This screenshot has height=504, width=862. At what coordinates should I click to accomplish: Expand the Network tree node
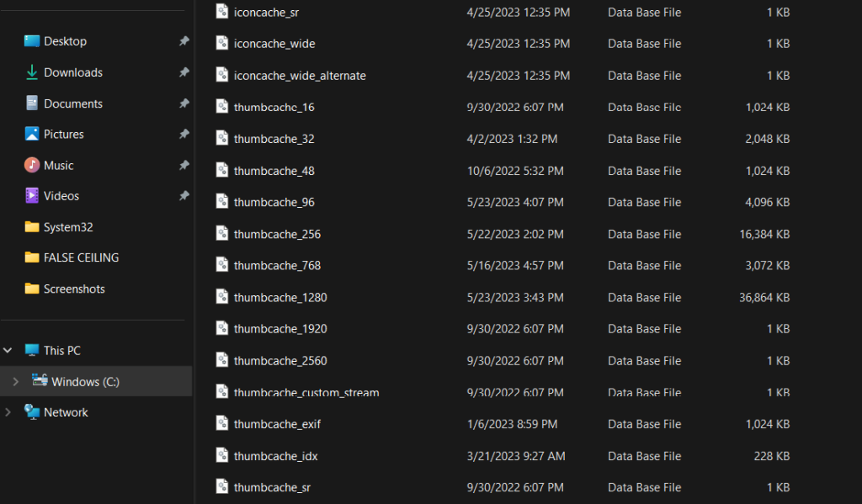(8, 412)
